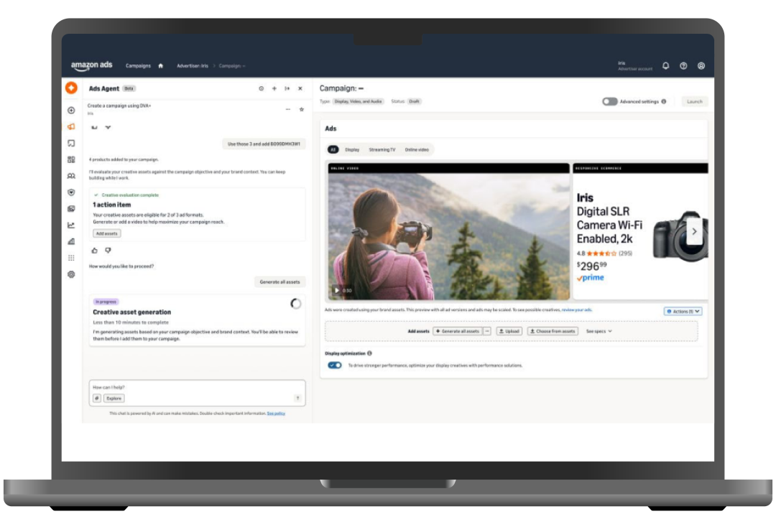Image resolution: width=776 pixels, height=532 pixels.
Task: Click the Upload button
Action: 509,331
